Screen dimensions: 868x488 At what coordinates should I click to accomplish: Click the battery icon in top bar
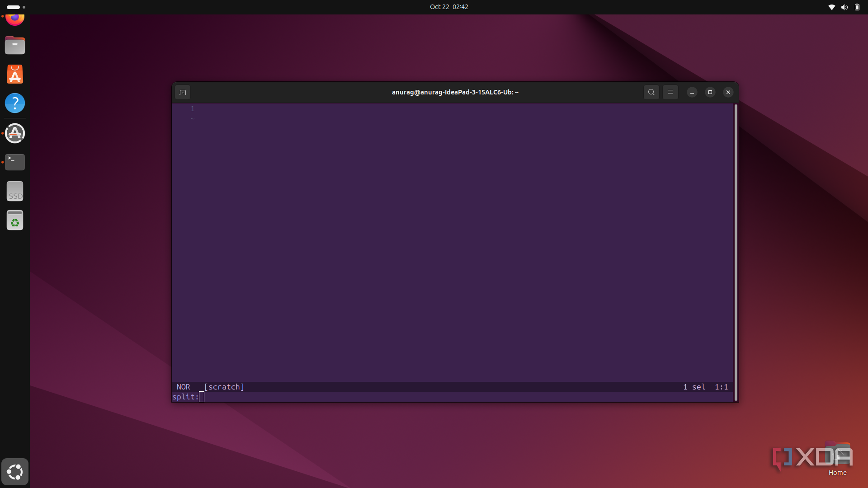(857, 7)
